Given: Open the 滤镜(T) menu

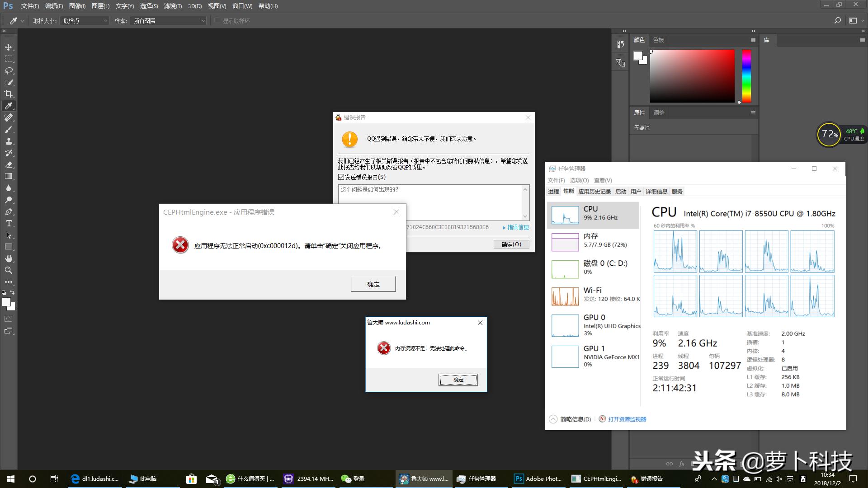Looking at the screenshot, I should click(x=173, y=6).
